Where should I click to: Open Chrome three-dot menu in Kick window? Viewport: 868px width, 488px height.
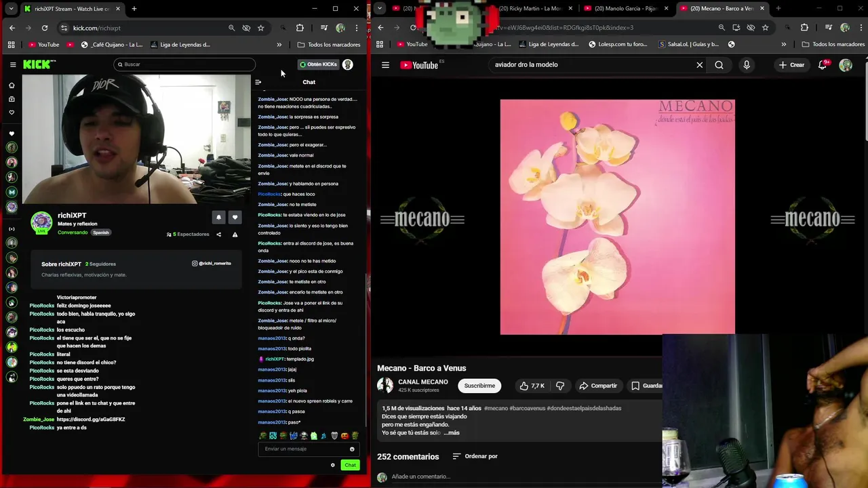357,28
